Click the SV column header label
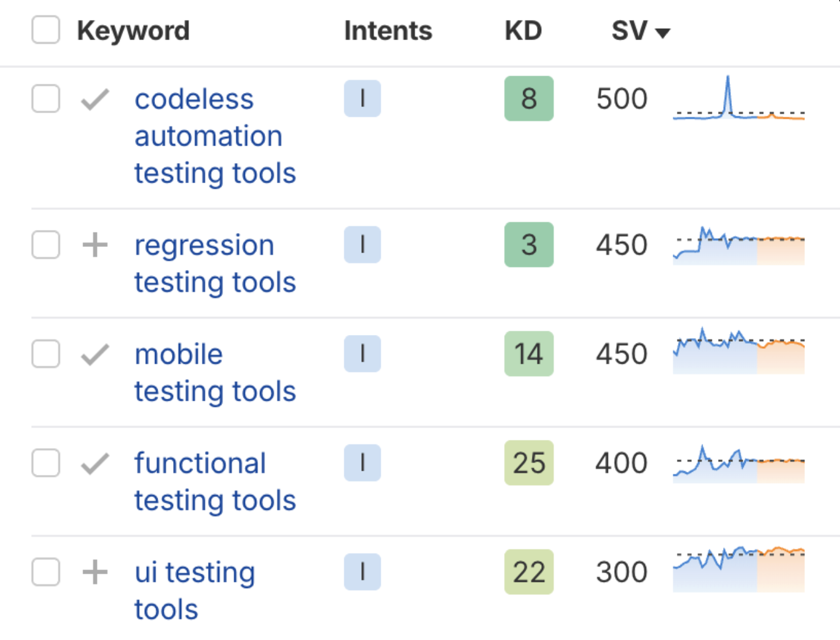This screenshot has height=640, width=840. click(629, 30)
